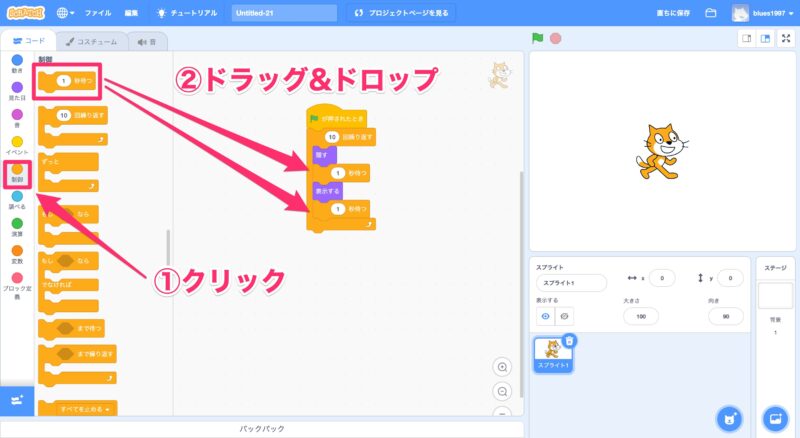Viewport: 800px width, 438px height.
Task: Delete スプライト1 using the trash icon
Action: [568, 341]
